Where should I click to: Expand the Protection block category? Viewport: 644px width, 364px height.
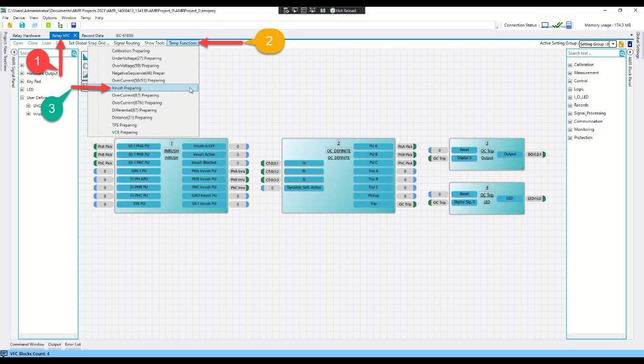pos(570,138)
